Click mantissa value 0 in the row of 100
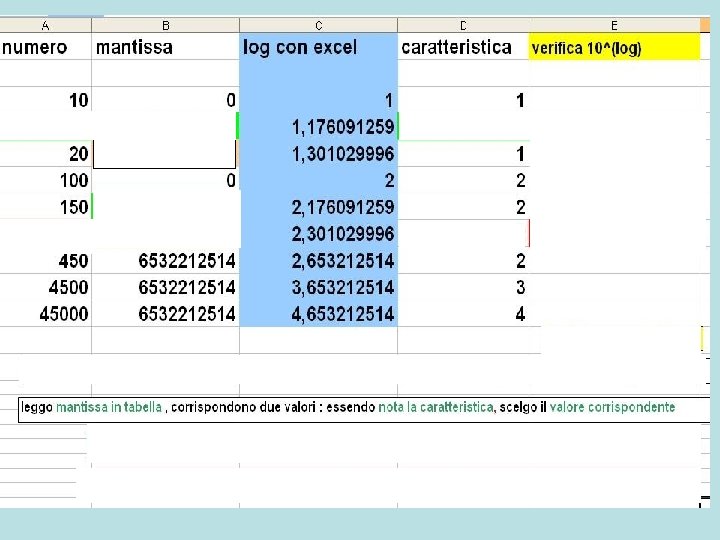This screenshot has width=720, height=540. pos(165,180)
